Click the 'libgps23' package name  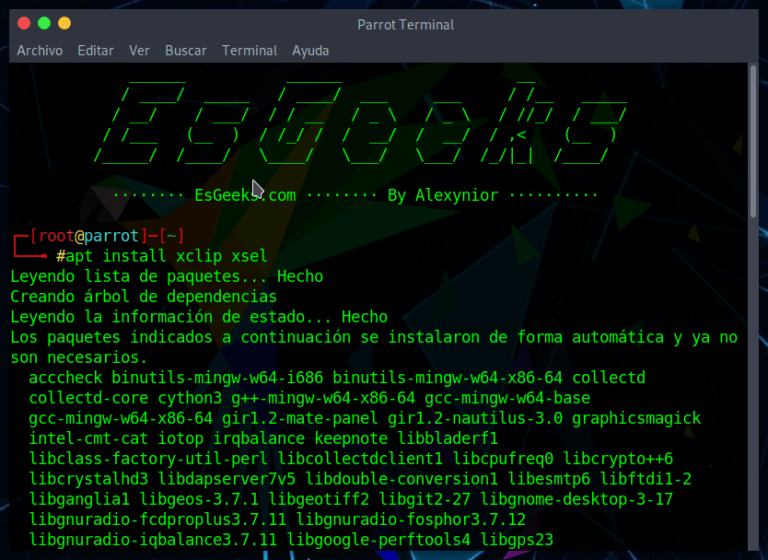pyautogui.click(x=521, y=539)
